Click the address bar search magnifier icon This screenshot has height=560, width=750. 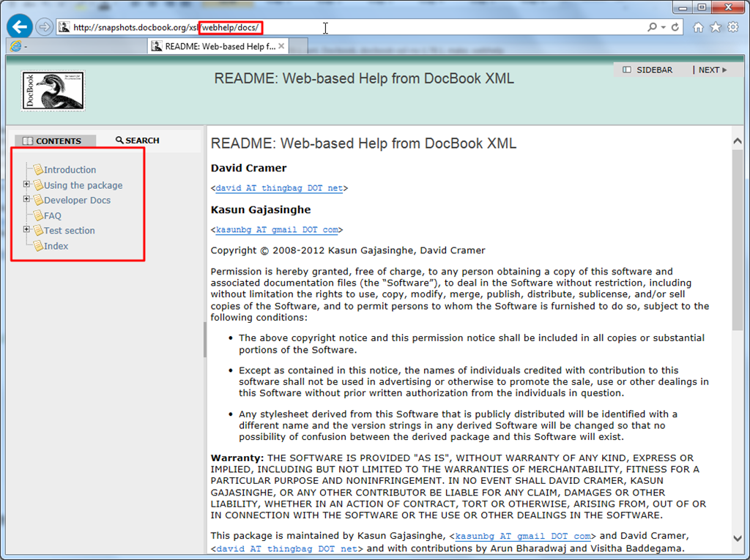pos(652,27)
